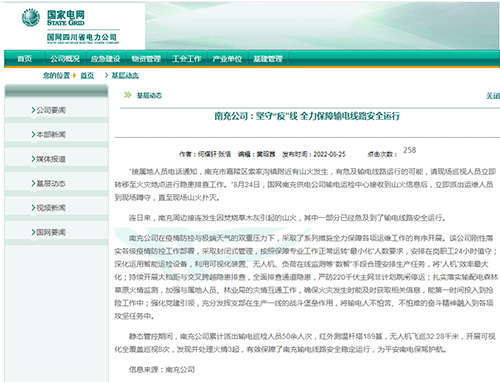Select the 应急建设 navigation menu item
Screen dimensions: 500x382
click(106, 59)
